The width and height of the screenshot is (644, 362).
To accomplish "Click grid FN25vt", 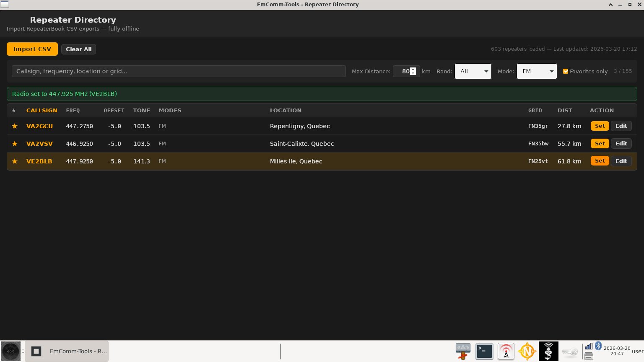I will tap(538, 161).
